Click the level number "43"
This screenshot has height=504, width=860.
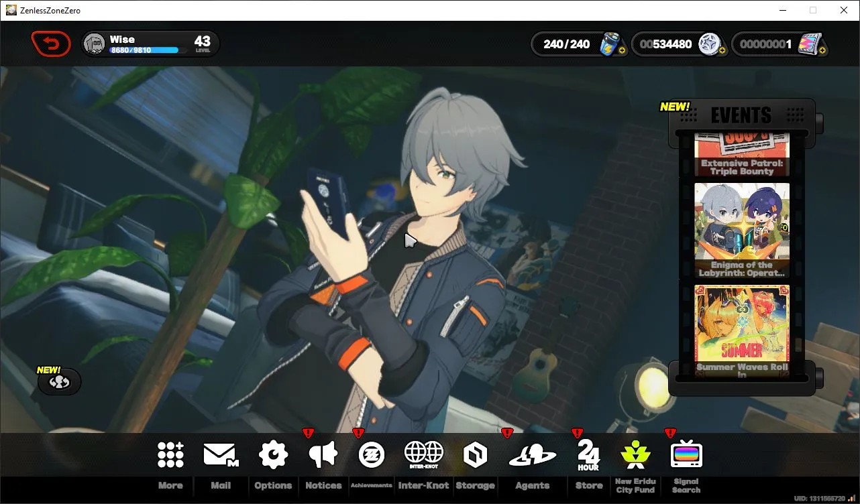coord(203,41)
